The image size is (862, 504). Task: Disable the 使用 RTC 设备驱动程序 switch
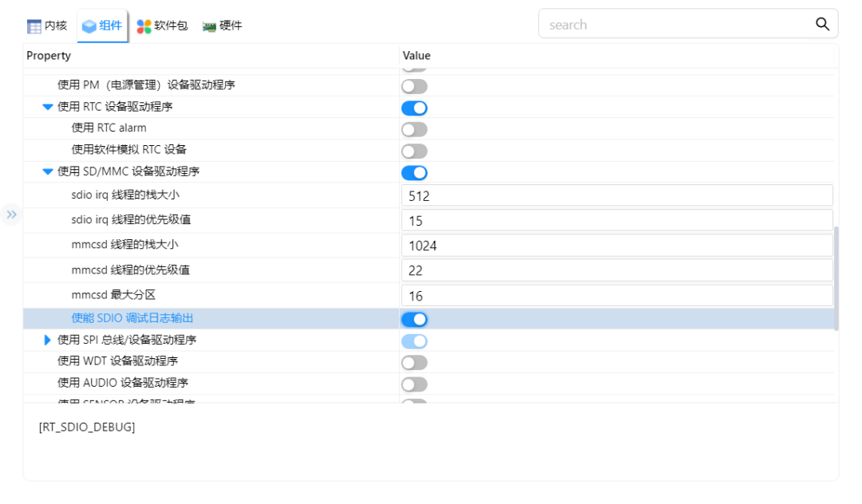click(414, 108)
